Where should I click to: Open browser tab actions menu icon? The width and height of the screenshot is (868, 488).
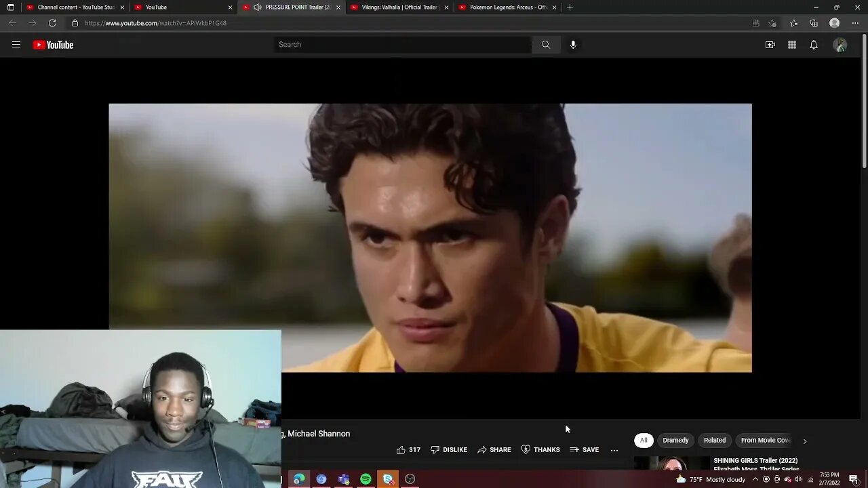click(x=10, y=7)
